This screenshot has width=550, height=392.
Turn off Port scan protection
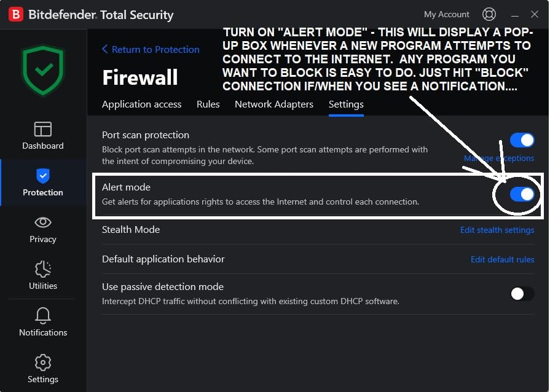point(522,140)
